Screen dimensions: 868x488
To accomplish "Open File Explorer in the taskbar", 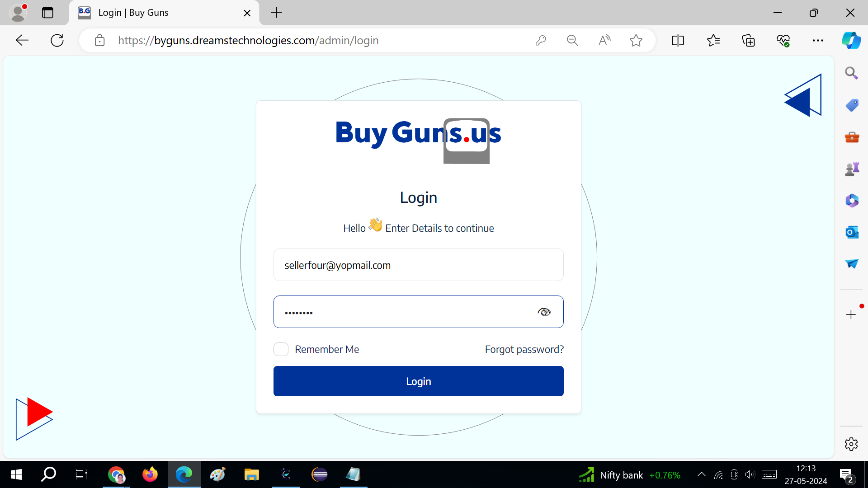I will tap(251, 474).
